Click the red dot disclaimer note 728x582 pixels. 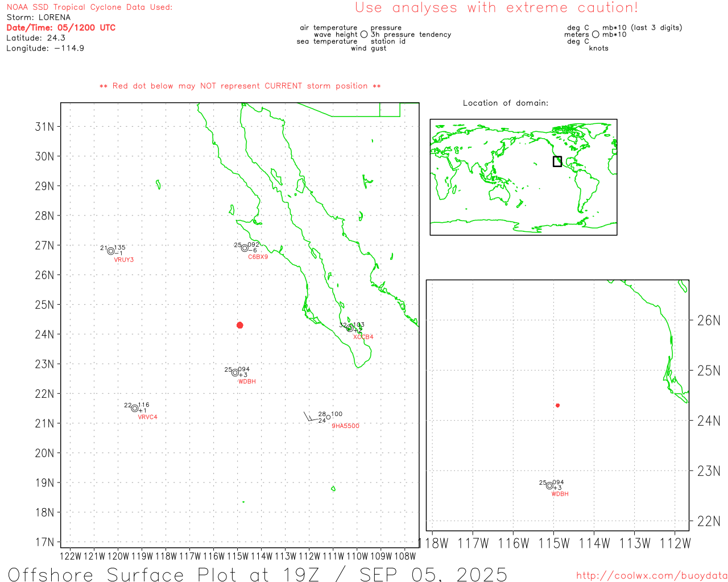(240, 86)
